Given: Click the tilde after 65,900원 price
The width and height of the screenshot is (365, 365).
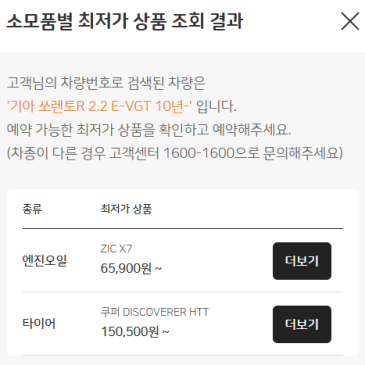Looking at the screenshot, I should 159,268.
